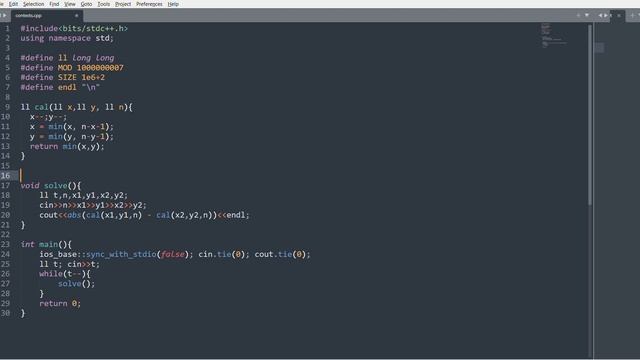Click the 'solve();' call on line 27
The image size is (640, 360).
pyautogui.click(x=76, y=284)
